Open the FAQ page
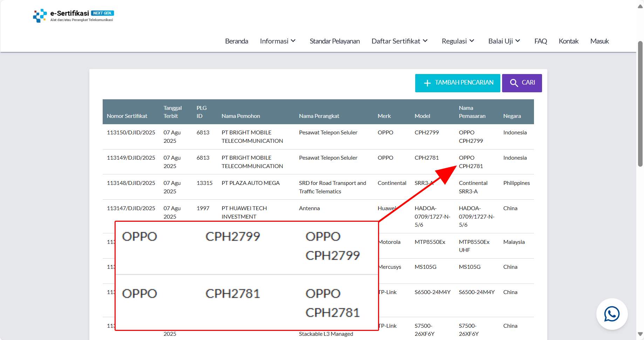Screen dimensions: 644x340 [541, 41]
